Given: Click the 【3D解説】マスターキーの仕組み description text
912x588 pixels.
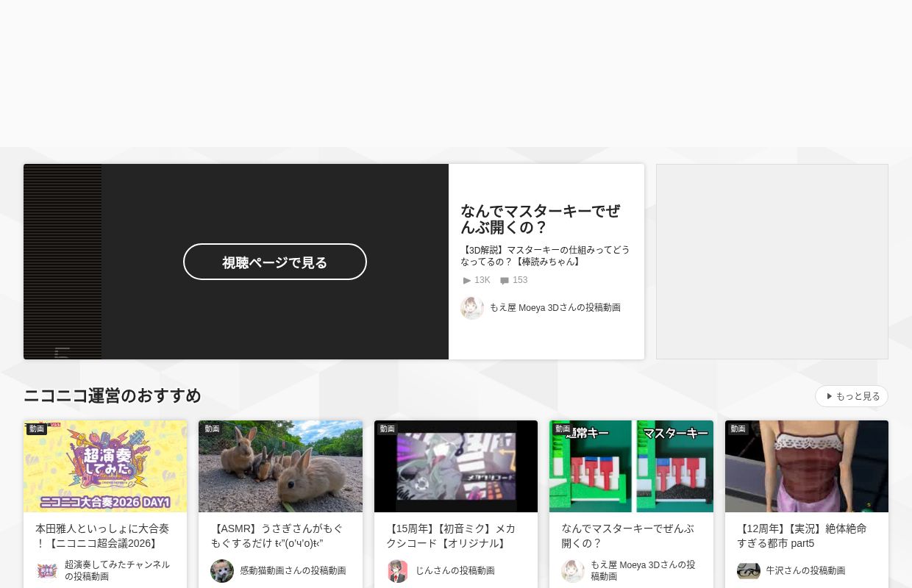Looking at the screenshot, I should pyautogui.click(x=545, y=256).
